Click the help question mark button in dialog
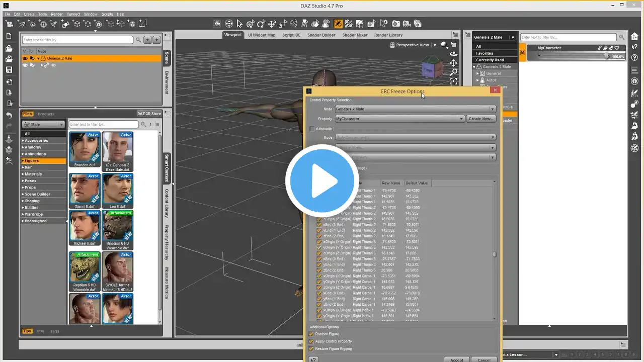644x362 pixels. pyautogui.click(x=313, y=359)
